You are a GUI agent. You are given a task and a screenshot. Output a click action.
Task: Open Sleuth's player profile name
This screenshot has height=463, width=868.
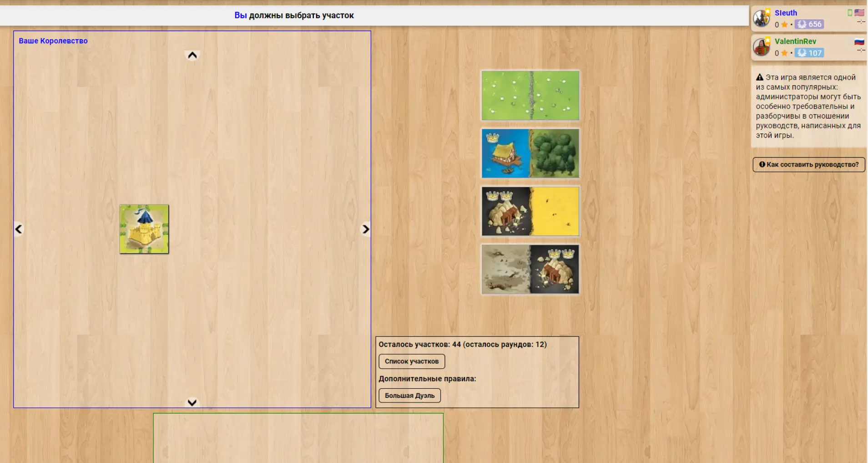click(786, 13)
